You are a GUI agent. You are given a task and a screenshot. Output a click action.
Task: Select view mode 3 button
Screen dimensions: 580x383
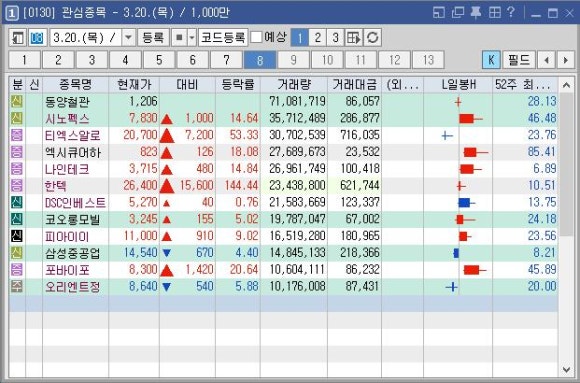pyautogui.click(x=335, y=38)
